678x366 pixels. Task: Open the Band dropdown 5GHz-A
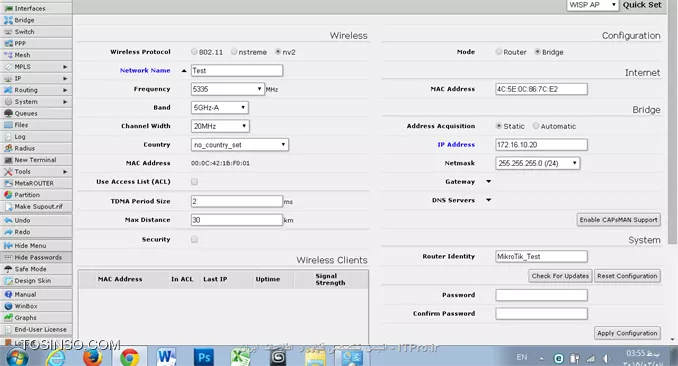220,108
